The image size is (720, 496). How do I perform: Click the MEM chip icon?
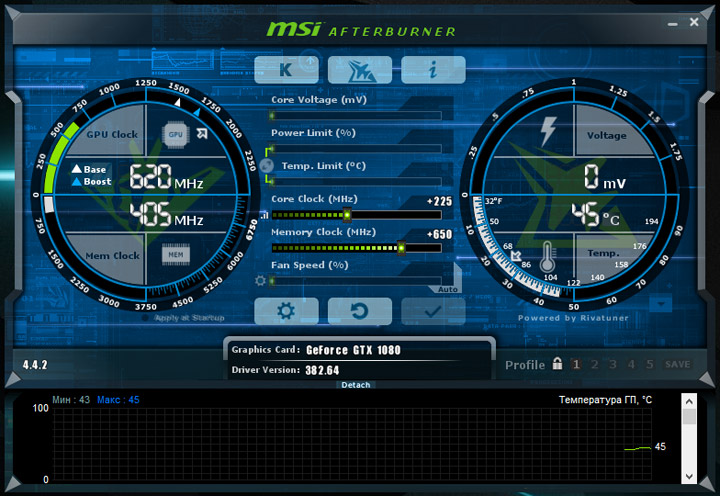(175, 254)
